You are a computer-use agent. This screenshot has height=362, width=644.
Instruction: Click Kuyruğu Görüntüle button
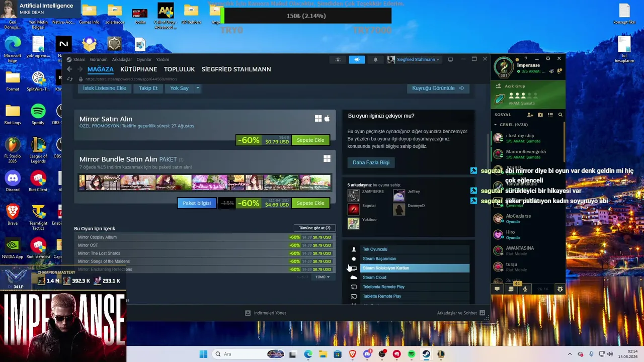[438, 88]
